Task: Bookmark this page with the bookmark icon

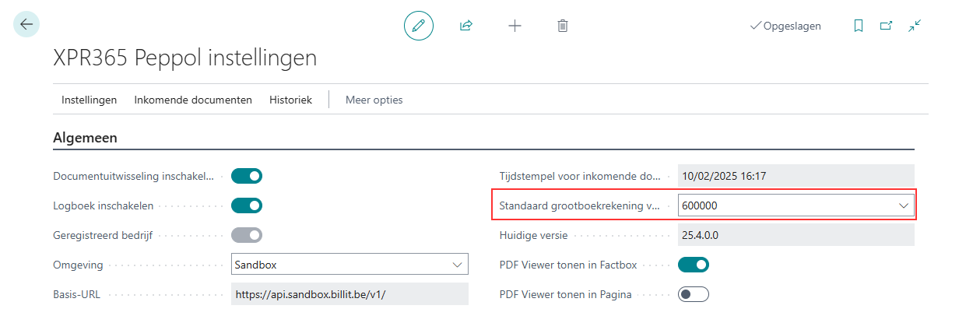Action: 859,26
